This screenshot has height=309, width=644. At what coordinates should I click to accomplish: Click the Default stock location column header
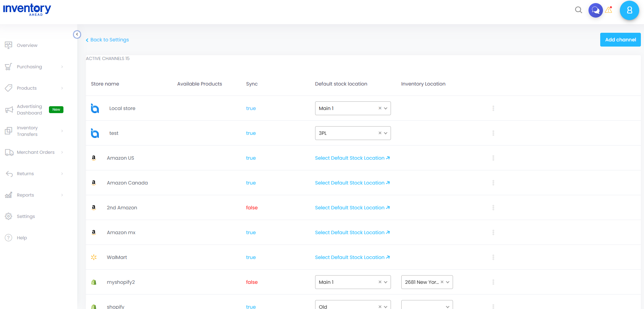[x=341, y=84]
